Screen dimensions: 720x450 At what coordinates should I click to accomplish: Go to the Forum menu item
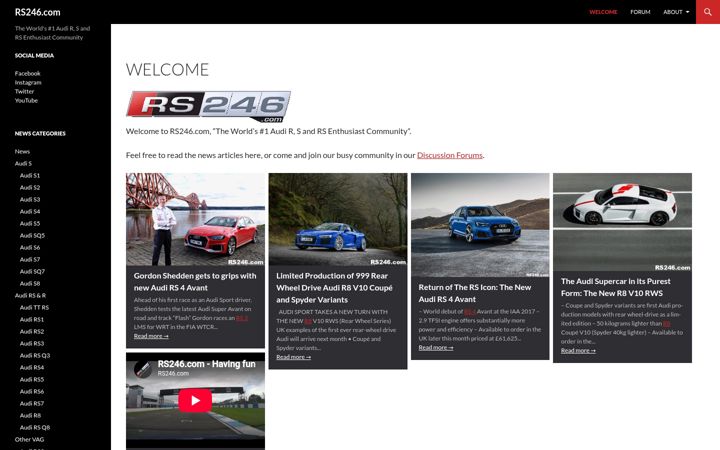640,12
